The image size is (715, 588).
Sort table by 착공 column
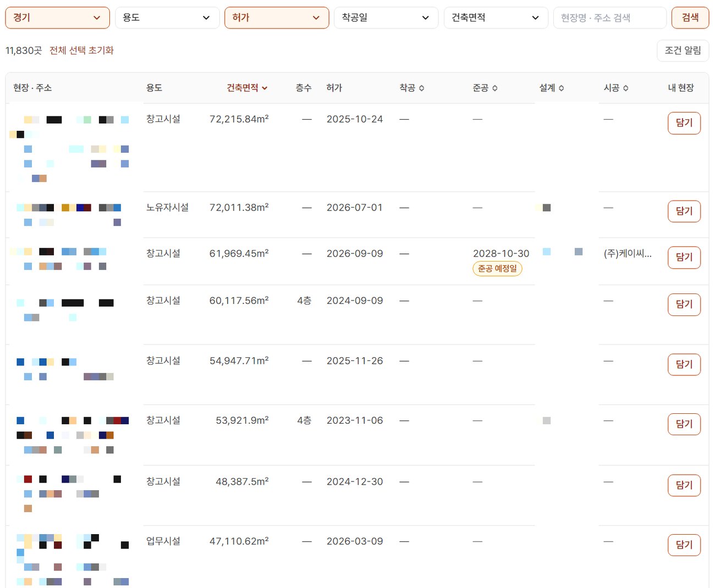(412, 88)
